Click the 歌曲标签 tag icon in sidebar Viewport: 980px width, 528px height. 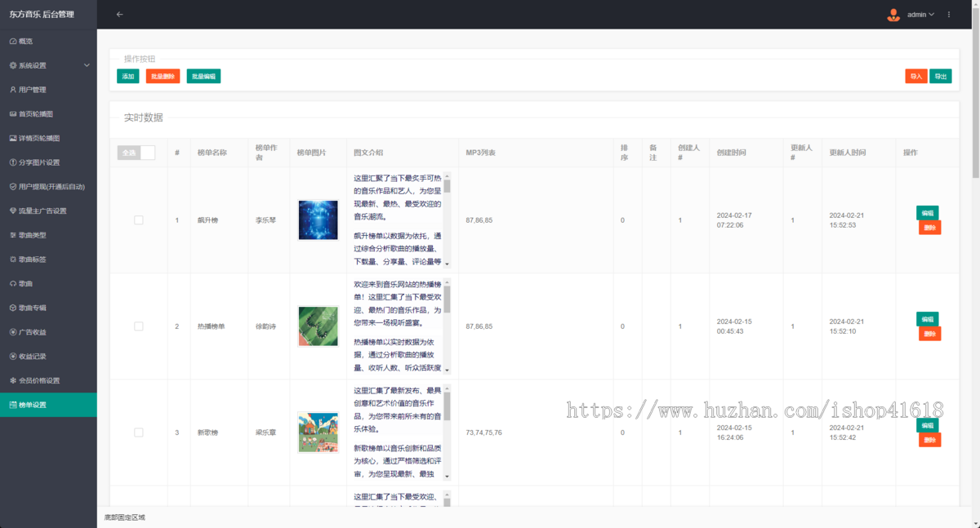13,260
